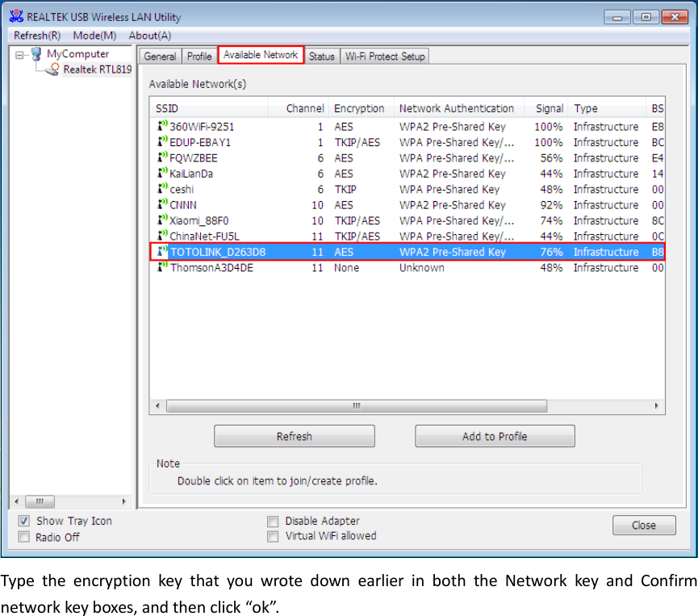Image resolution: width=698 pixels, height=616 pixels.
Task: Enable the Radio Off checkbox
Action: point(24,537)
